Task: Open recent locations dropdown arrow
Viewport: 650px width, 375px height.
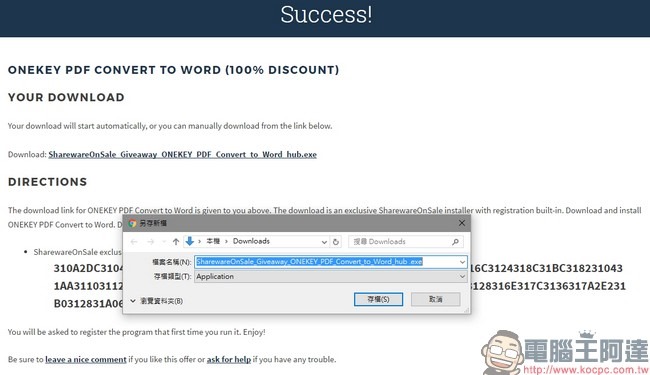Action: coord(164,242)
